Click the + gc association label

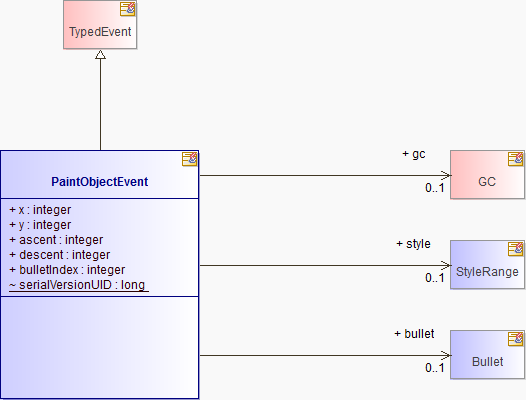pyautogui.click(x=414, y=154)
